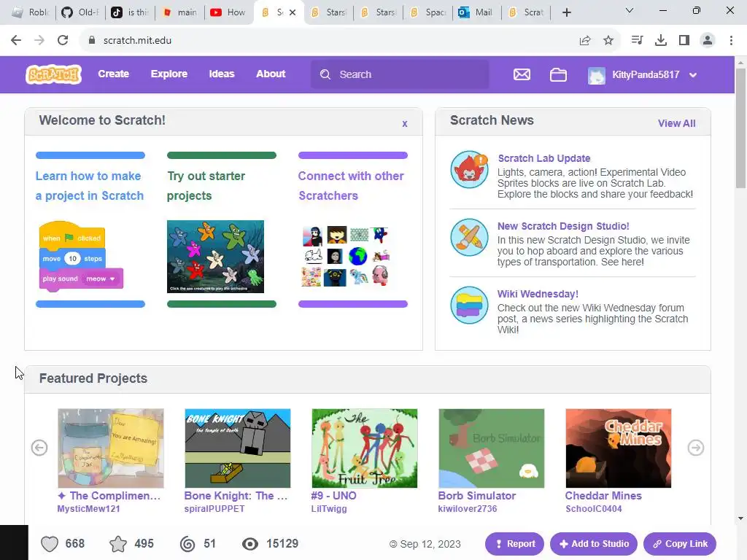The width and height of the screenshot is (747, 560).
Task: Expand the KittyPanda5817 account dropdown arrow
Action: (x=693, y=75)
